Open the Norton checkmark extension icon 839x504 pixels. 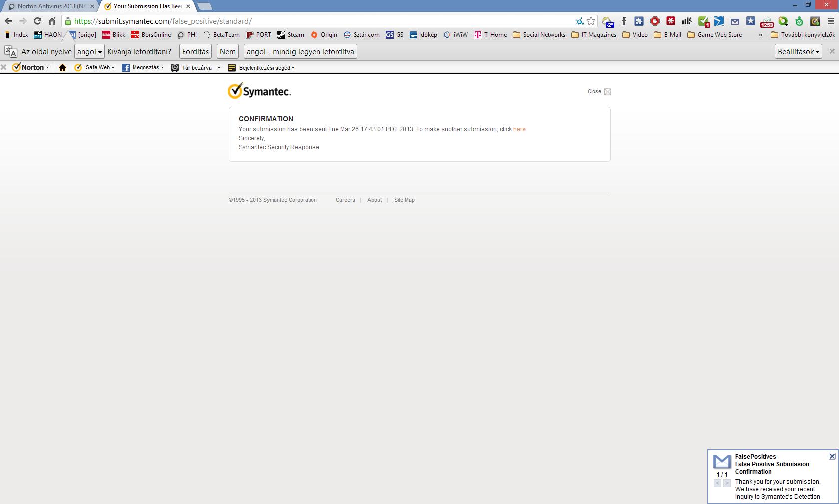(815, 21)
